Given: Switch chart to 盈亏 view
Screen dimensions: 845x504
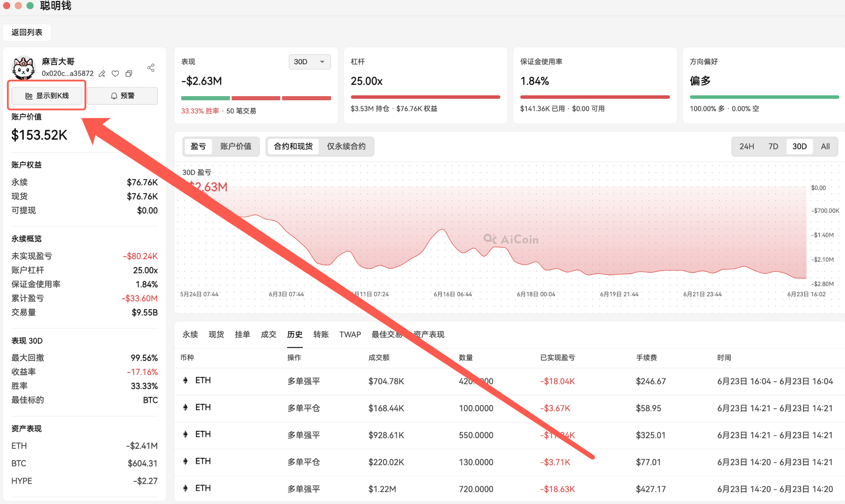Looking at the screenshot, I should 198,146.
